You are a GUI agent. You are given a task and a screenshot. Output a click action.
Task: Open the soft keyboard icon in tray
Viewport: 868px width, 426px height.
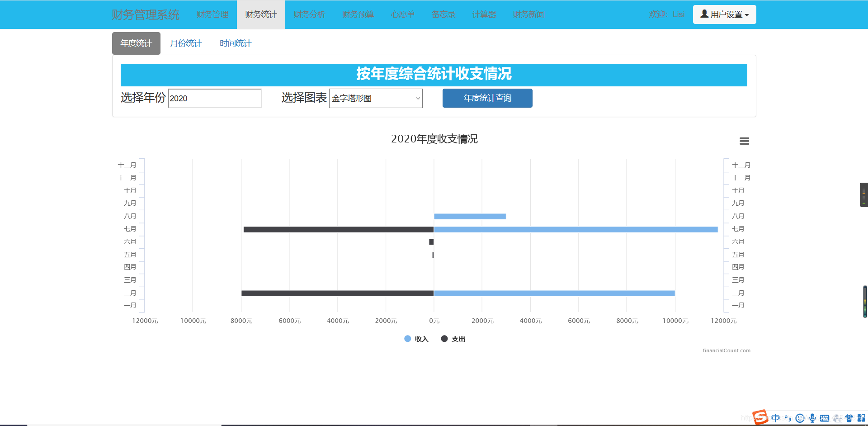[x=825, y=418]
